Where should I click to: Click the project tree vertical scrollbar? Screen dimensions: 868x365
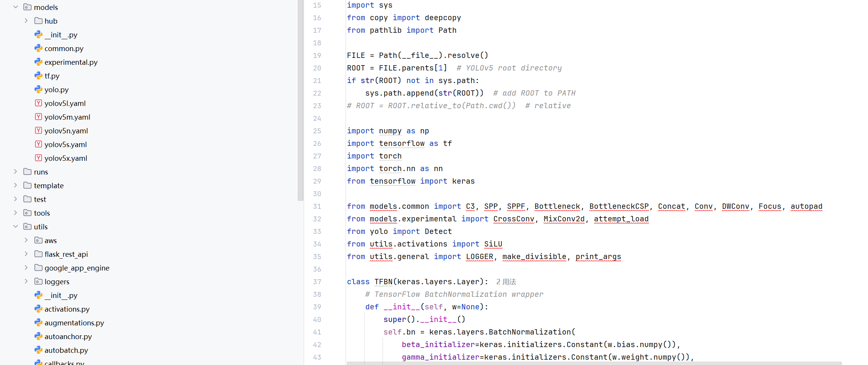pos(300,100)
